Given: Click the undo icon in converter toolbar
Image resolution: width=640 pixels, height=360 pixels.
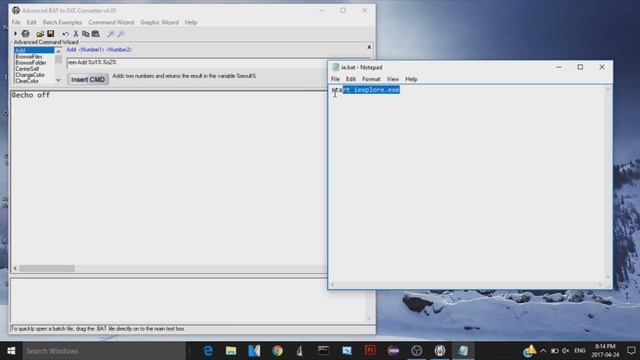Looking at the screenshot, I should click(x=65, y=34).
